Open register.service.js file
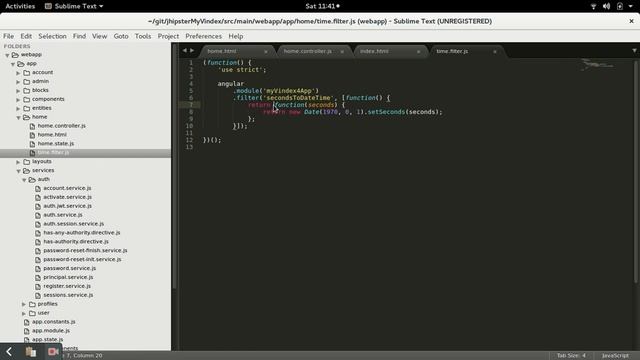The width and height of the screenshot is (640, 360). pos(67,286)
